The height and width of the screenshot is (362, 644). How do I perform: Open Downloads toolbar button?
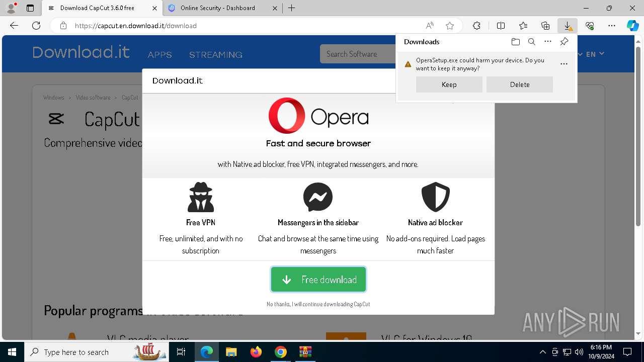pos(568,26)
